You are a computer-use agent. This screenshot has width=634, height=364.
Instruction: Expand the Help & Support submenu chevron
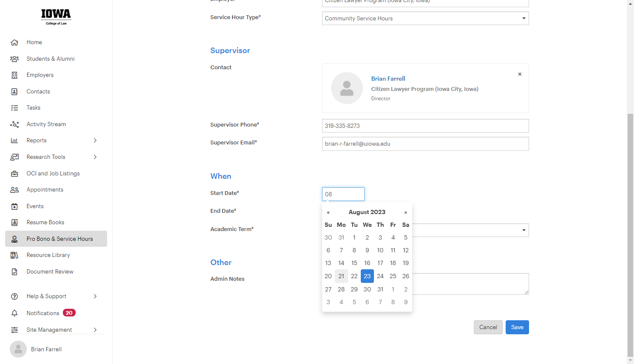coord(95,296)
